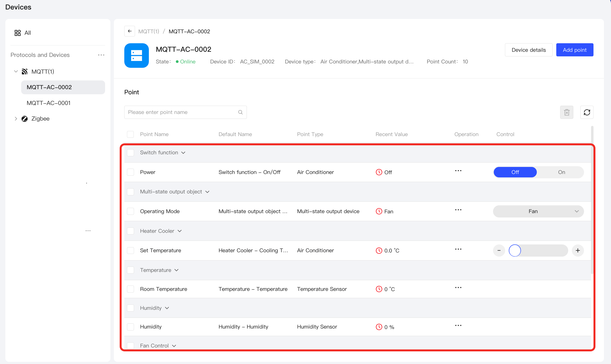Check the Switch function group checkbox
611x364 pixels.
click(130, 153)
